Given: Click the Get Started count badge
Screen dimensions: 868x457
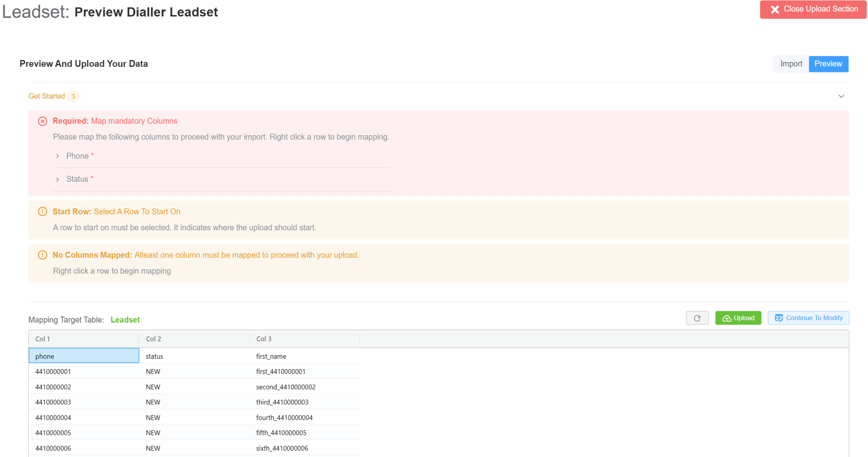Looking at the screenshot, I should pyautogui.click(x=73, y=96).
